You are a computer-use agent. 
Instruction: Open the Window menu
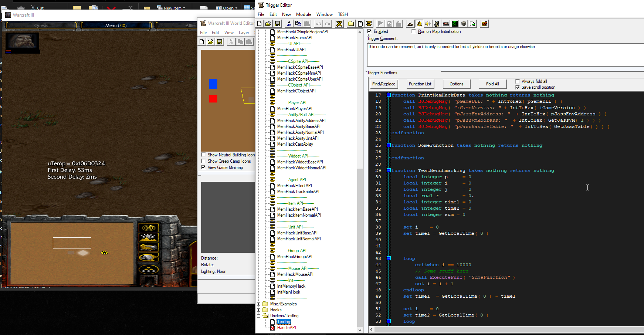tap(325, 14)
